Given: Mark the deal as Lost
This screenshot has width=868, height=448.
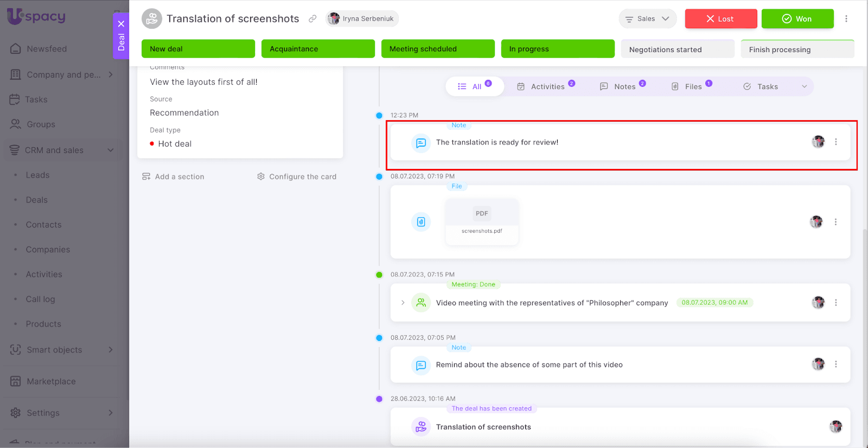Looking at the screenshot, I should 720,19.
